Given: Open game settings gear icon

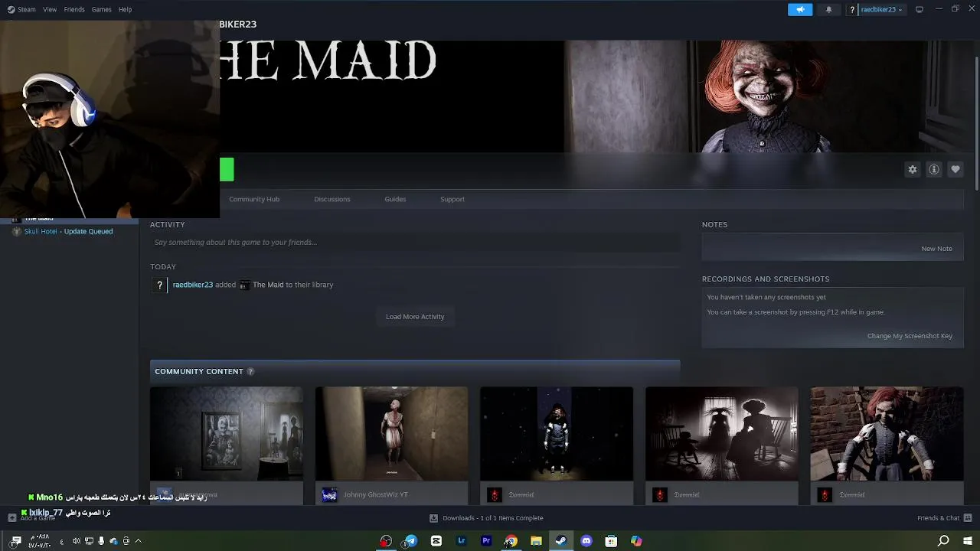Looking at the screenshot, I should click(x=912, y=169).
